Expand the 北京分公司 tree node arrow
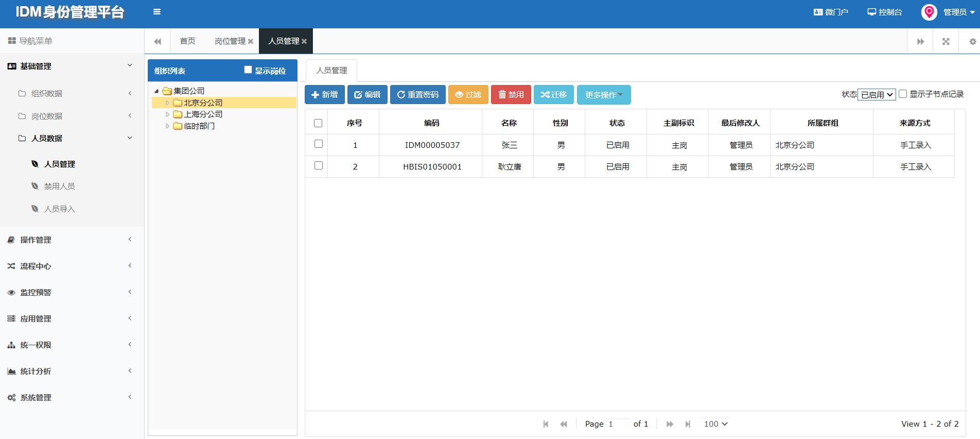 167,103
